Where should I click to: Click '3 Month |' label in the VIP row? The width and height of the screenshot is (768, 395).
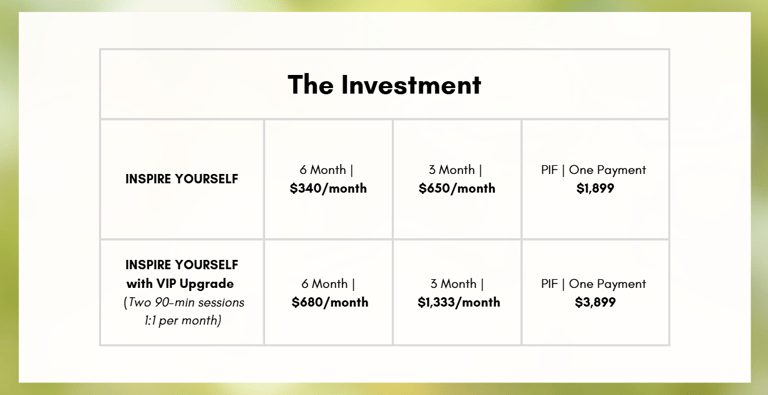(x=457, y=284)
